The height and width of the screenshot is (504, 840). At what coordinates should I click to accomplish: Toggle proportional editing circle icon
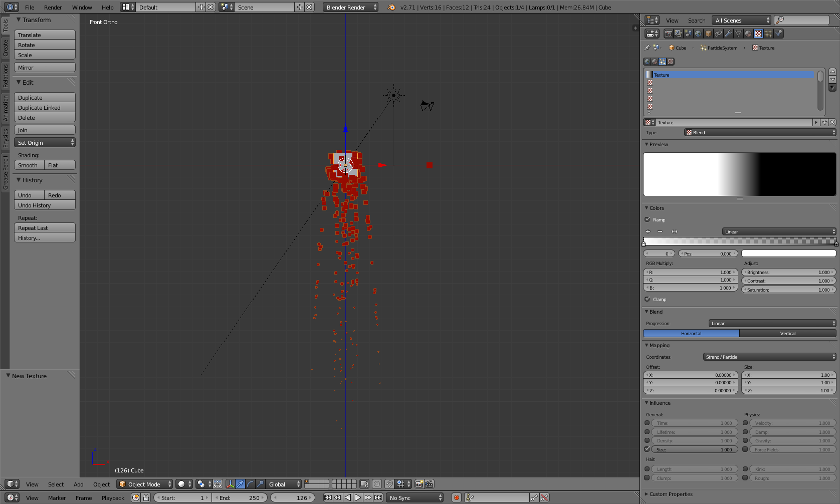coord(377,484)
